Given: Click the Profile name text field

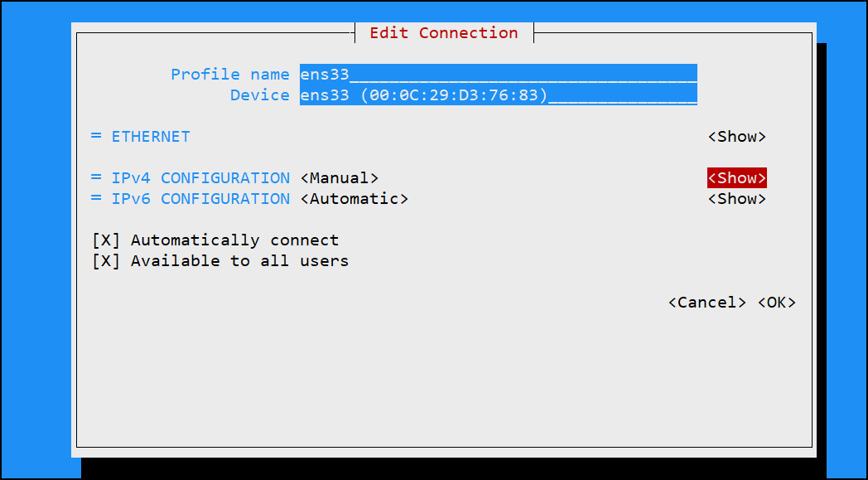Looking at the screenshot, I should click(499, 75).
